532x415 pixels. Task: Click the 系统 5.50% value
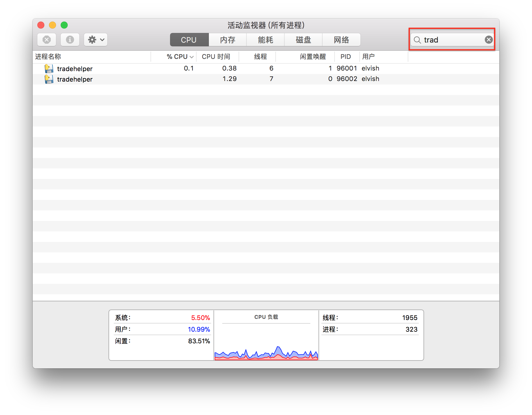click(x=200, y=318)
